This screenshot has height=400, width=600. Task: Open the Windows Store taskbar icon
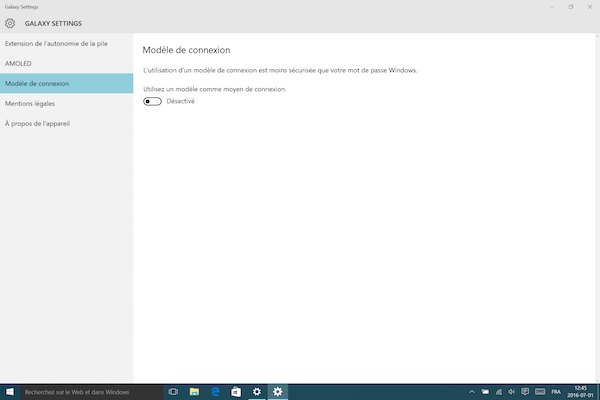[236, 392]
